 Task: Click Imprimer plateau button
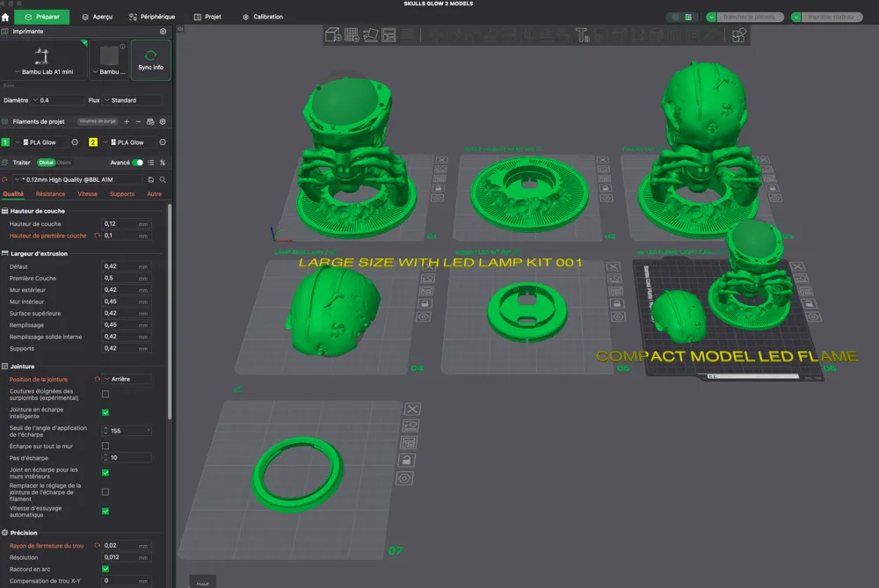[832, 17]
